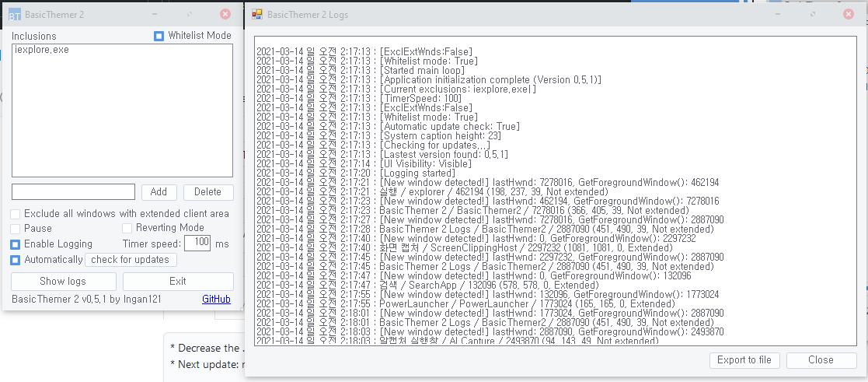Uncheck Enable Logging checkbox
Viewport: 868px width, 382px height.
click(16, 244)
